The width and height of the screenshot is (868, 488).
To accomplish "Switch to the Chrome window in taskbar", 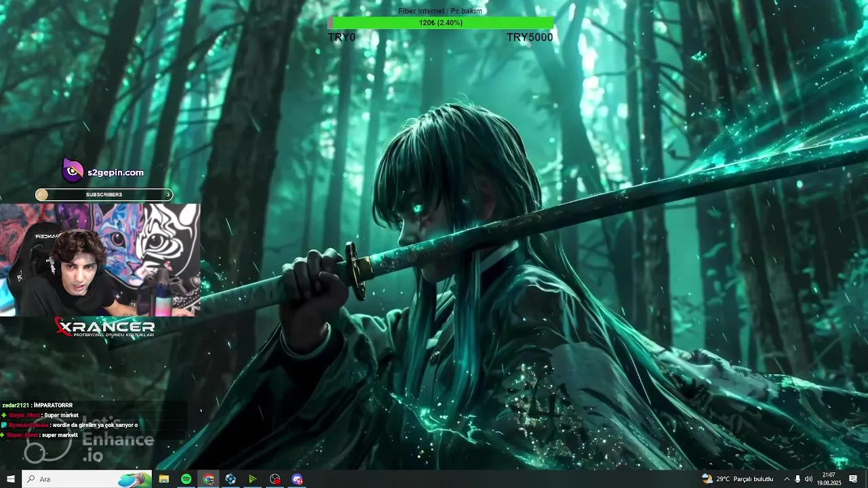I will (x=209, y=479).
